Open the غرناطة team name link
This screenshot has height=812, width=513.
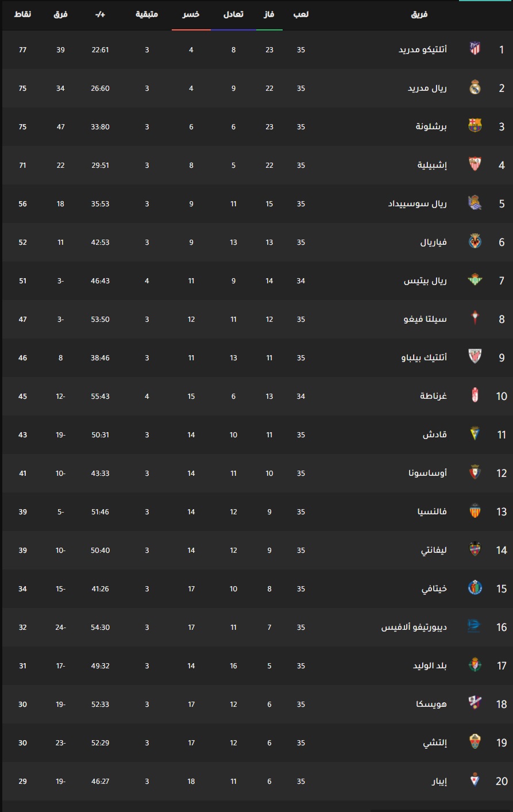[433, 396]
